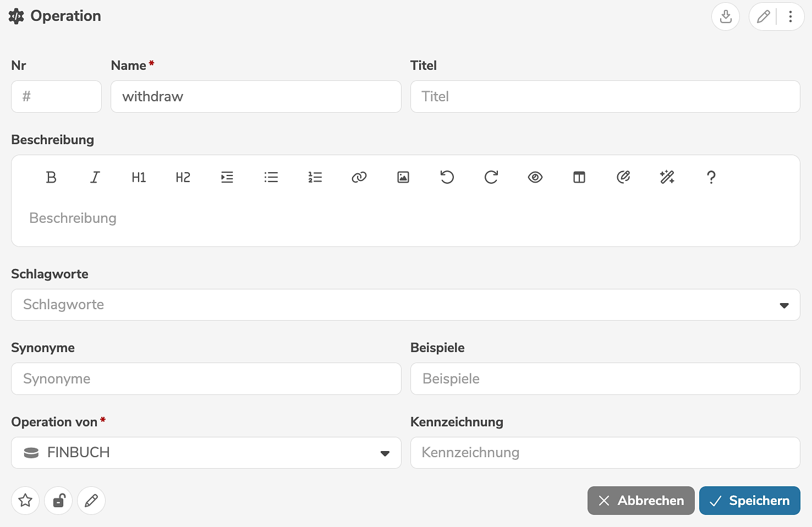Open the three-dots more options menu
The image size is (812, 527).
click(791, 17)
